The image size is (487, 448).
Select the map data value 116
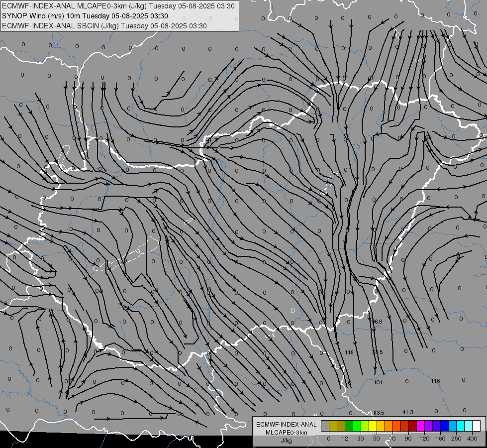pos(435,380)
